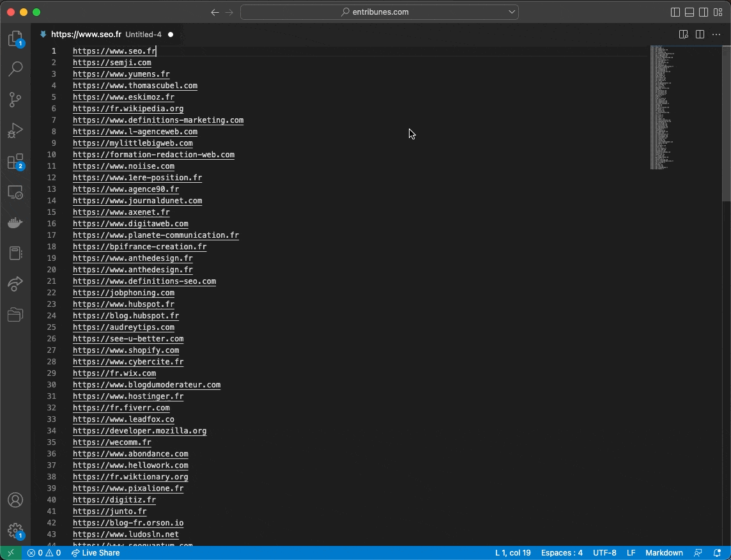
Task: Close the unsaved Untitled-4 tab dot
Action: (x=171, y=35)
